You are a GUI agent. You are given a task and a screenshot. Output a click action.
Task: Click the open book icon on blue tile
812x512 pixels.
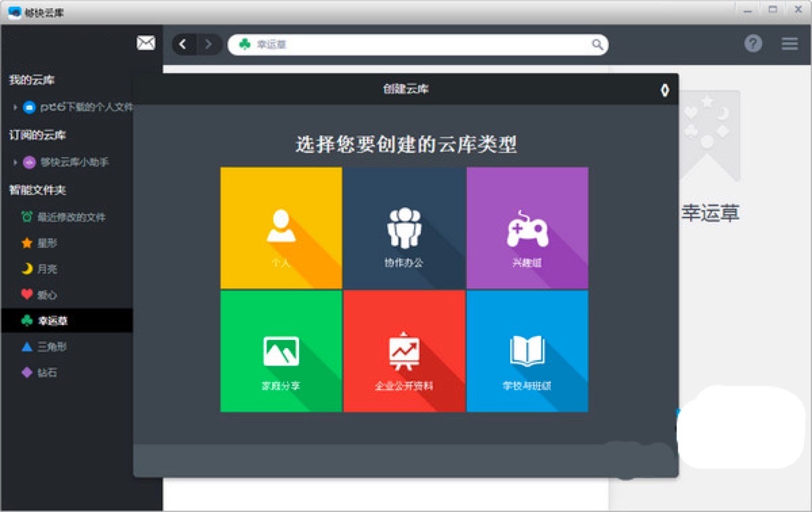click(527, 351)
